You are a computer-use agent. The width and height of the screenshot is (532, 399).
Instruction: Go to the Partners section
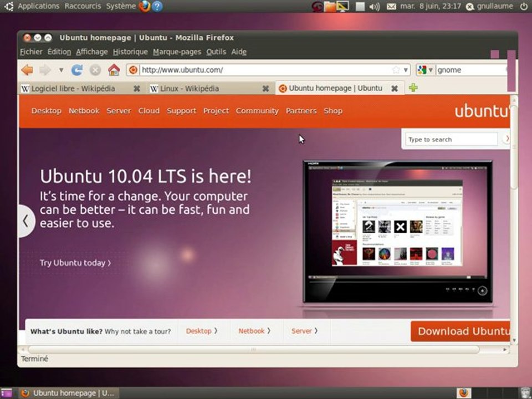click(301, 111)
